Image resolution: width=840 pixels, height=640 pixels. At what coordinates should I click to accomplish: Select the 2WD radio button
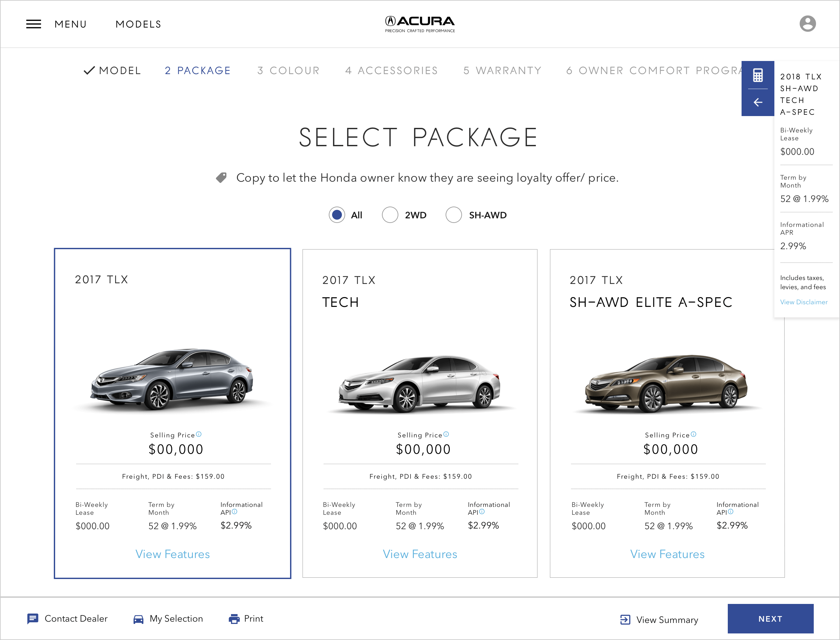(x=390, y=215)
